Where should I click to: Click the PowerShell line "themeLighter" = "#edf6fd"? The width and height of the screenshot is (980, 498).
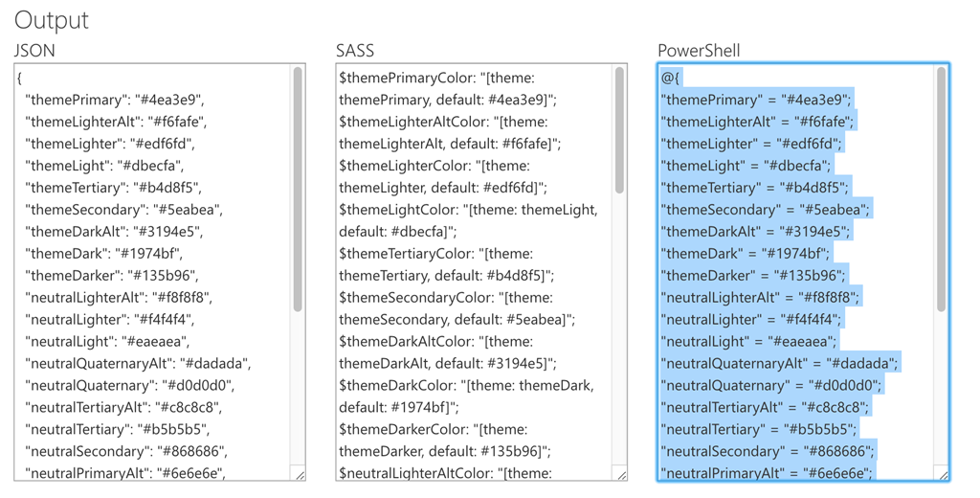pos(752,144)
